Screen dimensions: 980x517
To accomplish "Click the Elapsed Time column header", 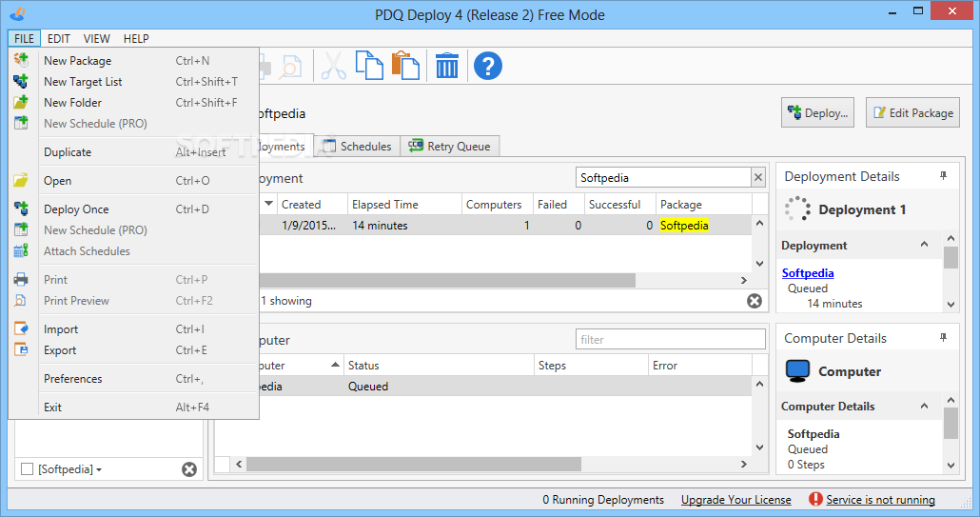I will [x=404, y=205].
